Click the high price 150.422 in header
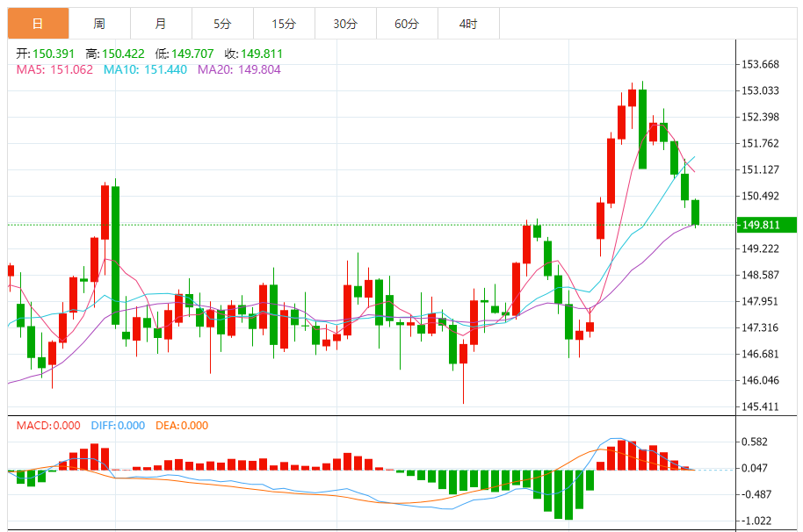This screenshot has width=803, height=532. point(119,53)
